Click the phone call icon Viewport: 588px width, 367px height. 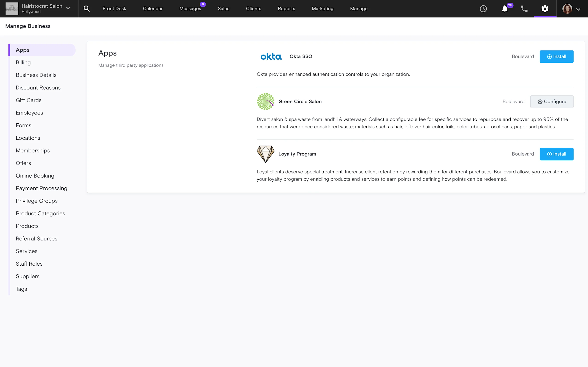(524, 9)
